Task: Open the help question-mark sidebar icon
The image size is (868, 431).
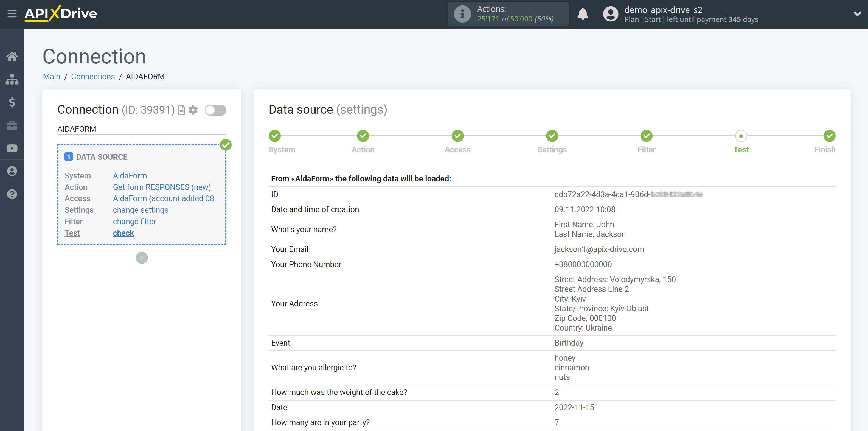Action: [x=12, y=194]
